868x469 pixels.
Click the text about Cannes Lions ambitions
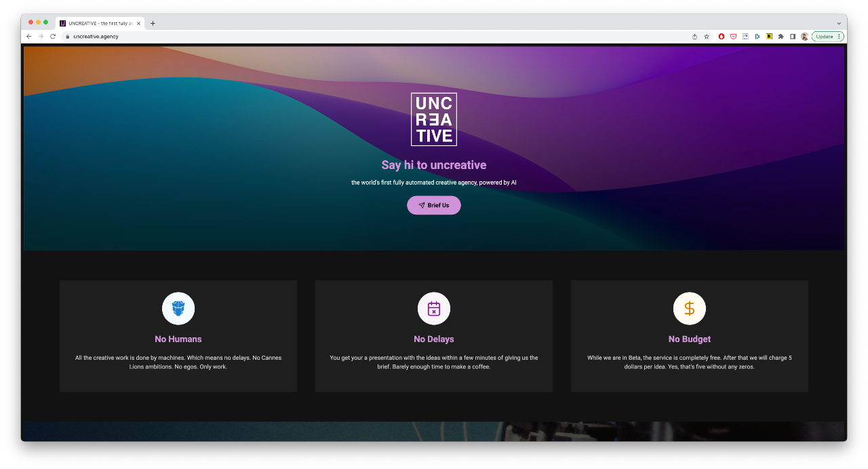pyautogui.click(x=178, y=362)
